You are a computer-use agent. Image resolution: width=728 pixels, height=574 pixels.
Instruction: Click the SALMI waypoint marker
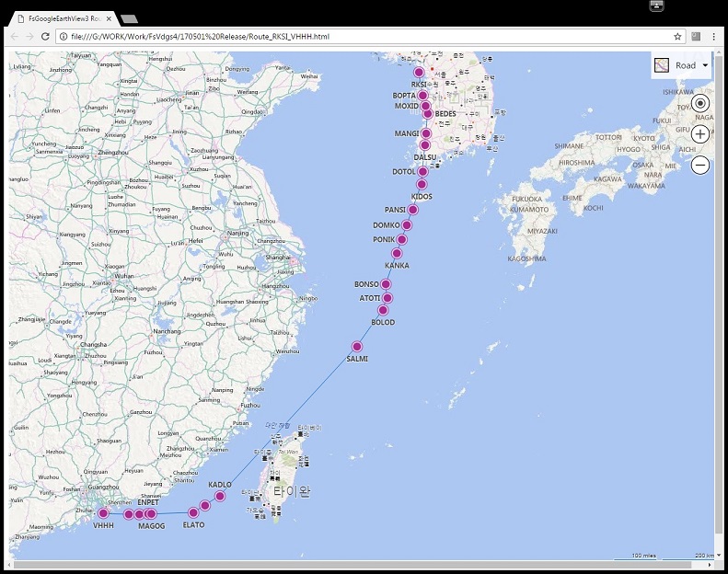click(356, 347)
